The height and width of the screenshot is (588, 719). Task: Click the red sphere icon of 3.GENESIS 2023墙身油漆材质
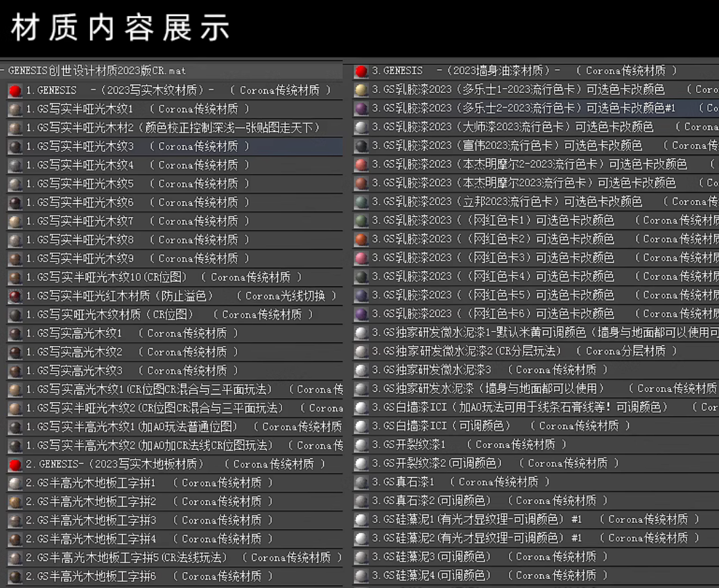(361, 71)
